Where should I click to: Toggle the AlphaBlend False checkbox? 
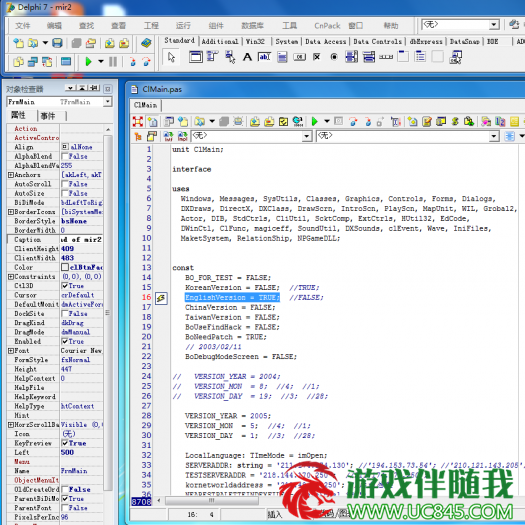(x=65, y=156)
